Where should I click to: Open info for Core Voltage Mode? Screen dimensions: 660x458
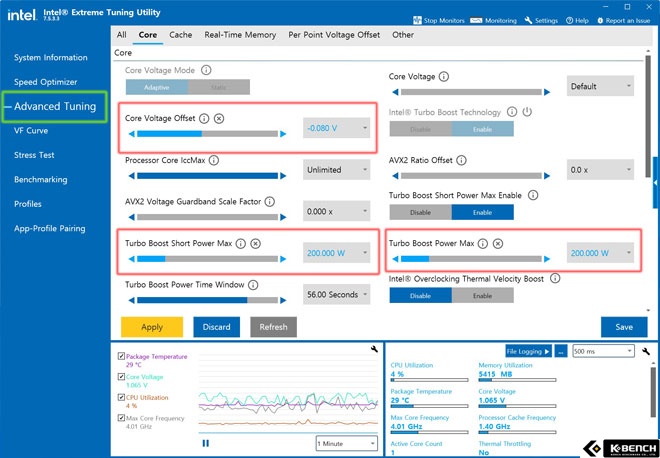(206, 70)
